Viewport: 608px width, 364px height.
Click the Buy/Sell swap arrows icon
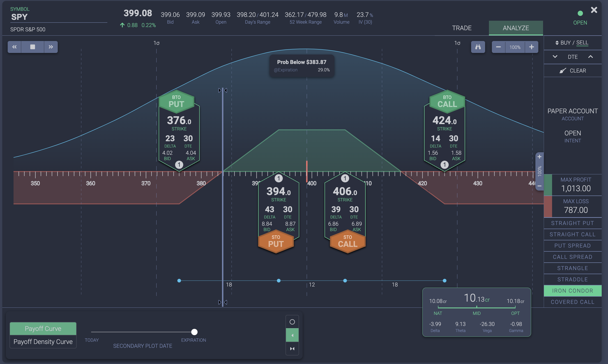pyautogui.click(x=557, y=42)
